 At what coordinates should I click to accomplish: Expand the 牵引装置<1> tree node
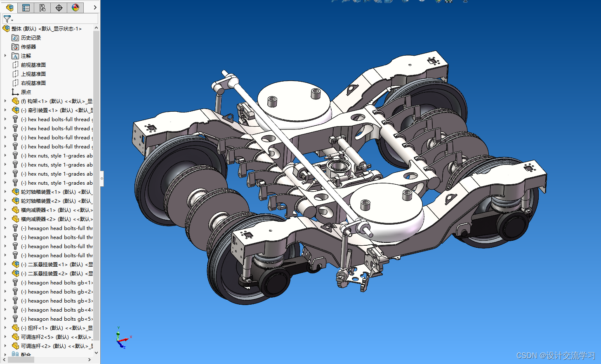pos(5,110)
